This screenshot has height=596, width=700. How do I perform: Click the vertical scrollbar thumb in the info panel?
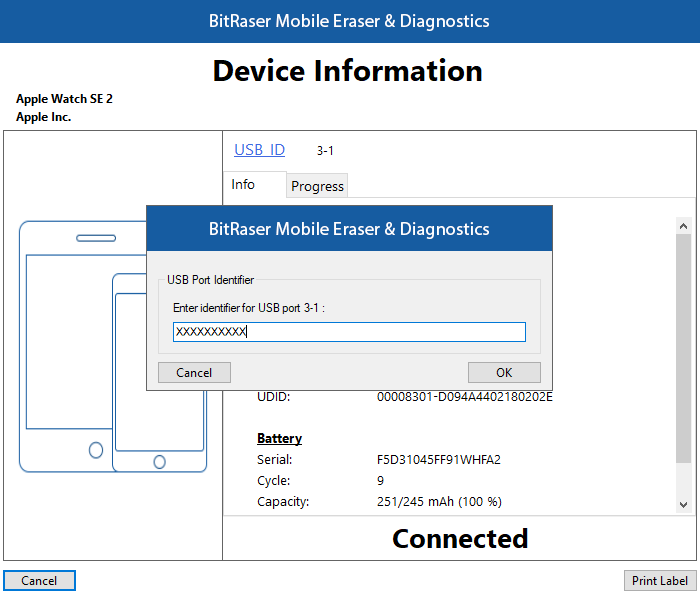tap(683, 348)
